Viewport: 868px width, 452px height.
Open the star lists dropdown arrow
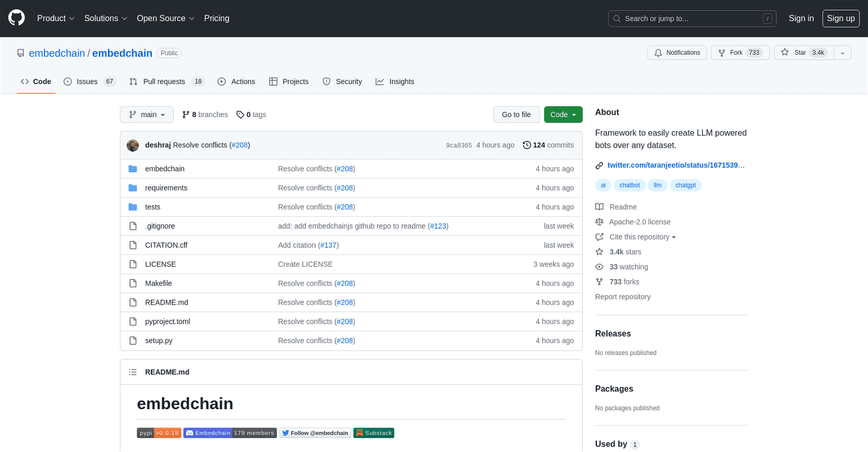[x=843, y=53]
